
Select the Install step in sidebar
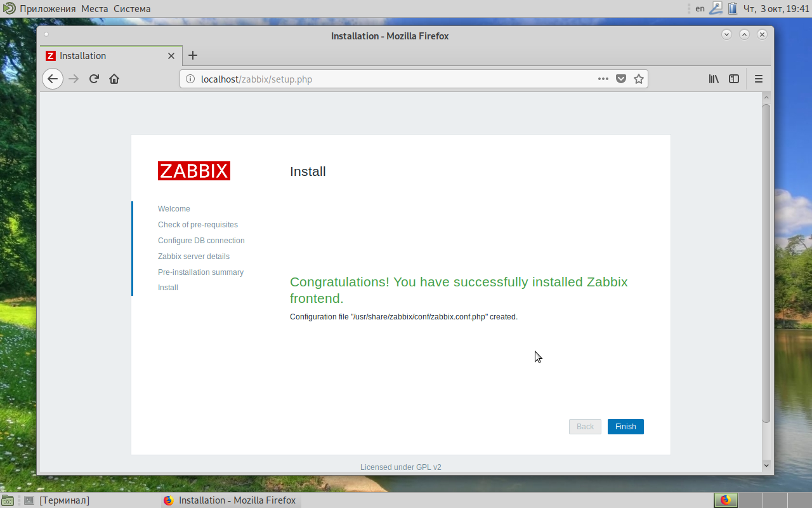[168, 288]
